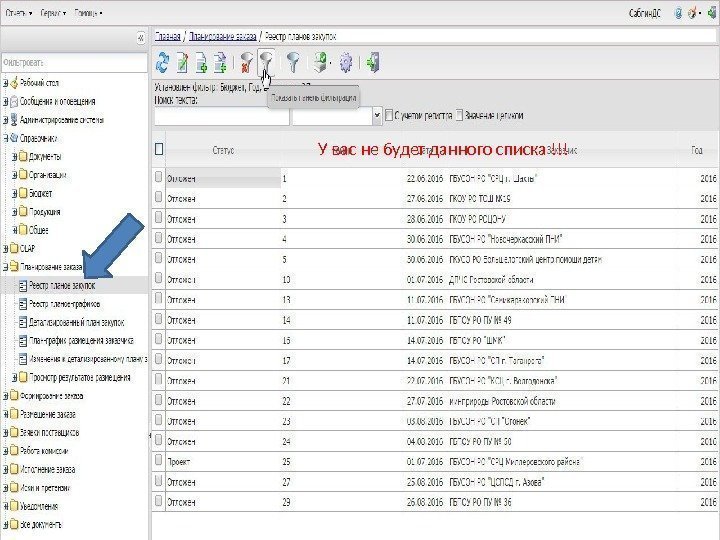Click the help icon in top-right corner
Screen dimensions: 720x540
point(678,13)
